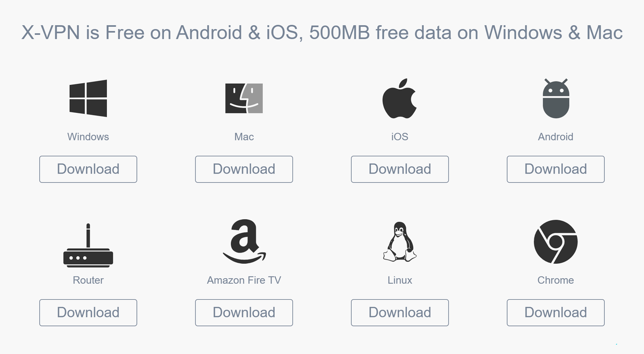This screenshot has width=644, height=354.
Task: Select the Mac Finder face icon
Action: tap(244, 98)
